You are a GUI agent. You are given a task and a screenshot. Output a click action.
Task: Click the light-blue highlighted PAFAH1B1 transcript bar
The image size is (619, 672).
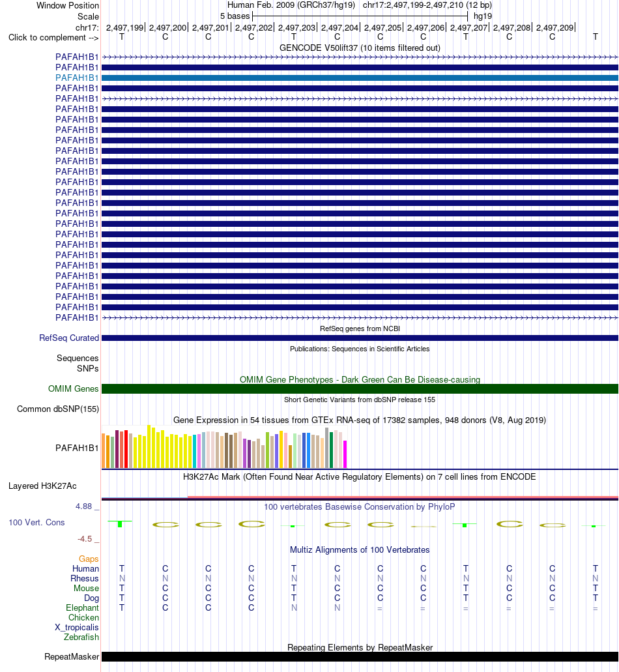[x=360, y=78]
